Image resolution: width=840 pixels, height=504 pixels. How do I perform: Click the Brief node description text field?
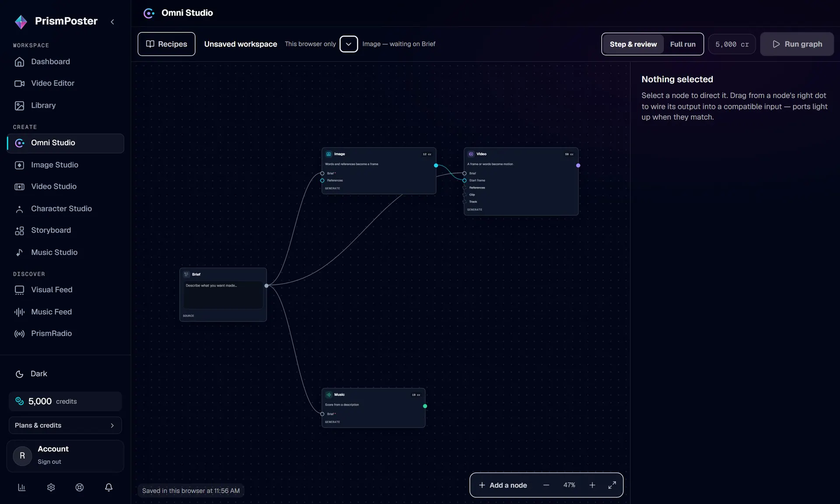click(223, 295)
